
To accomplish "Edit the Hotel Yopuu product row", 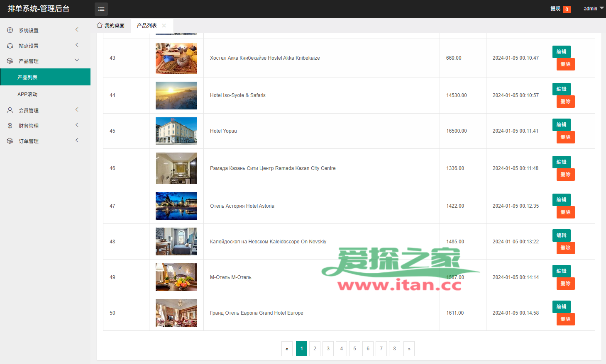I will click(x=561, y=125).
